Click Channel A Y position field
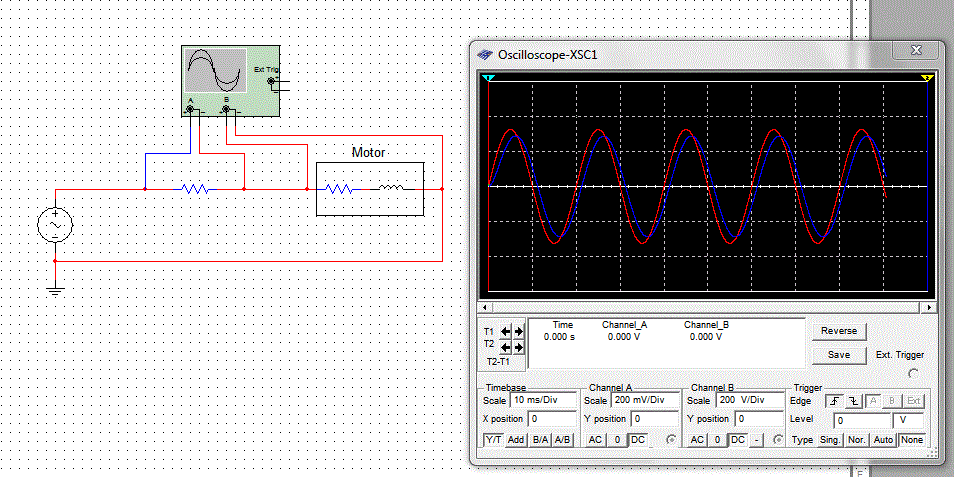 654,419
